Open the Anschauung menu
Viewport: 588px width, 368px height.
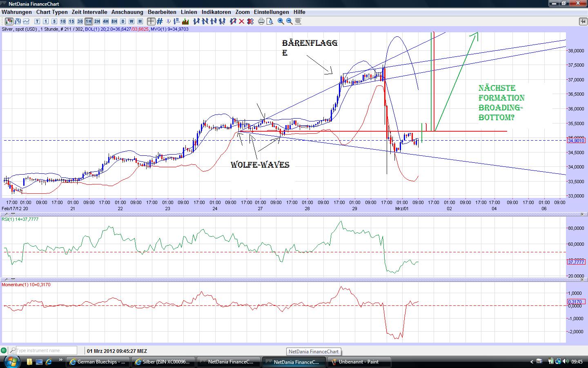click(127, 12)
